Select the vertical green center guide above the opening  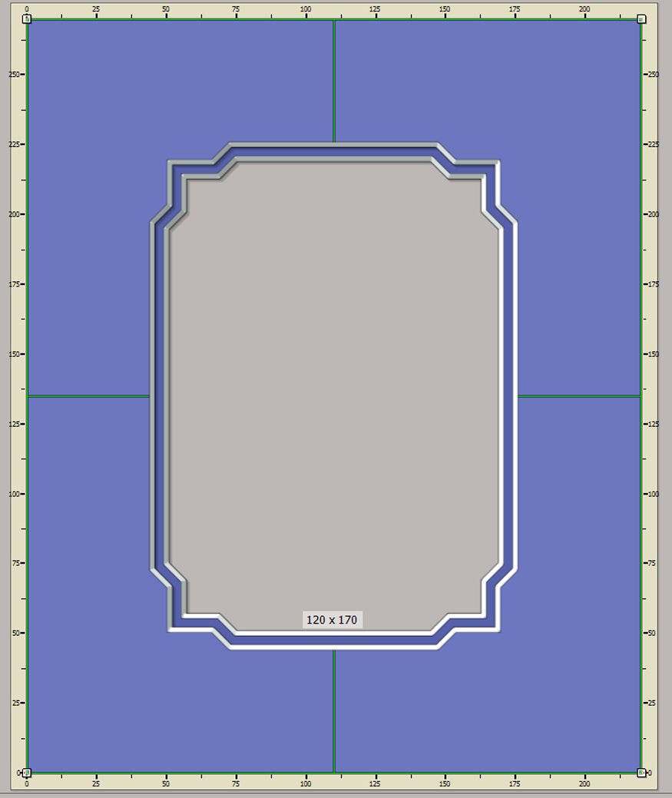coord(334,81)
